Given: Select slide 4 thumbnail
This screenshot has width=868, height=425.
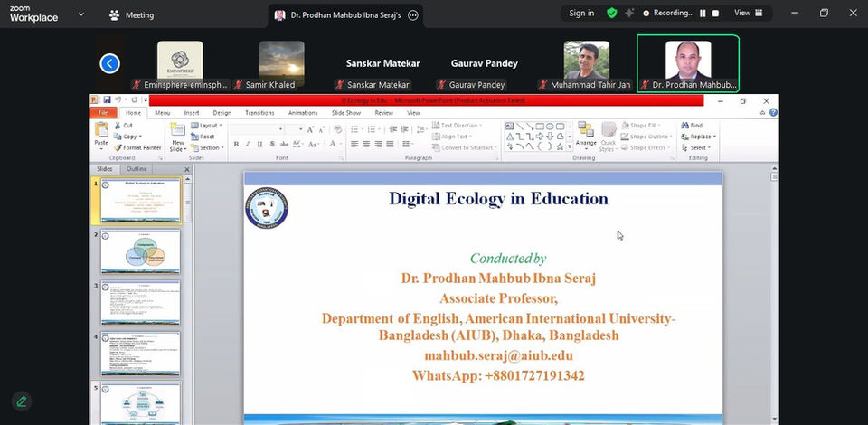Looking at the screenshot, I should pyautogui.click(x=141, y=354).
